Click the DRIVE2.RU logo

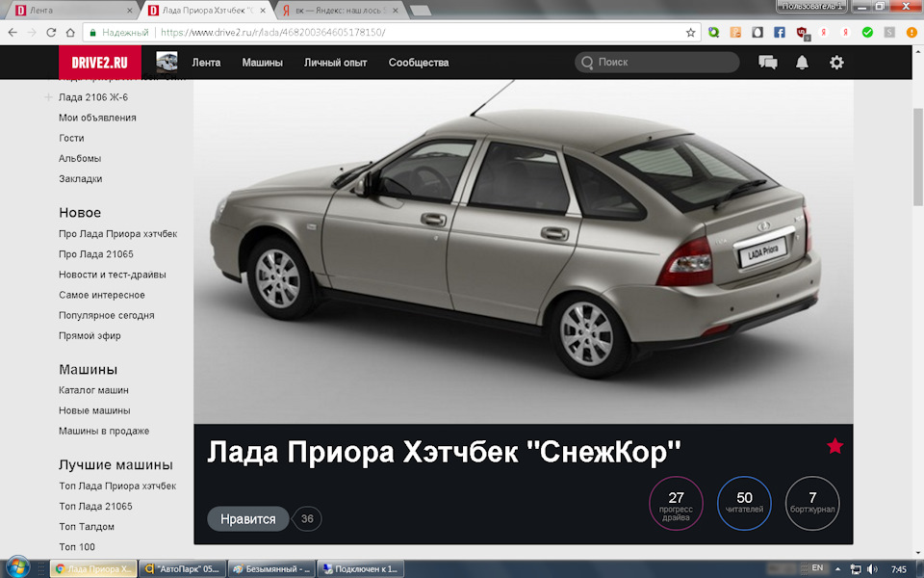99,62
